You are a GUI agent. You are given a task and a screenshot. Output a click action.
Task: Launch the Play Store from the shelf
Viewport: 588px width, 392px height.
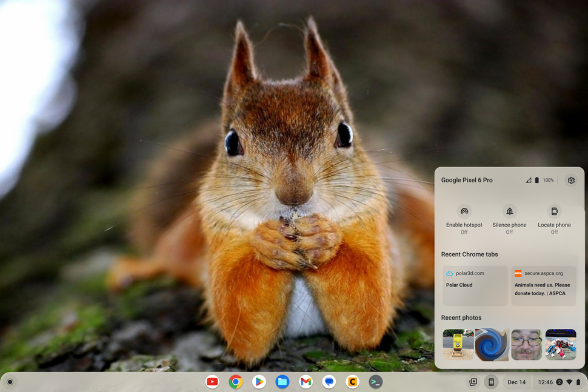pyautogui.click(x=259, y=382)
